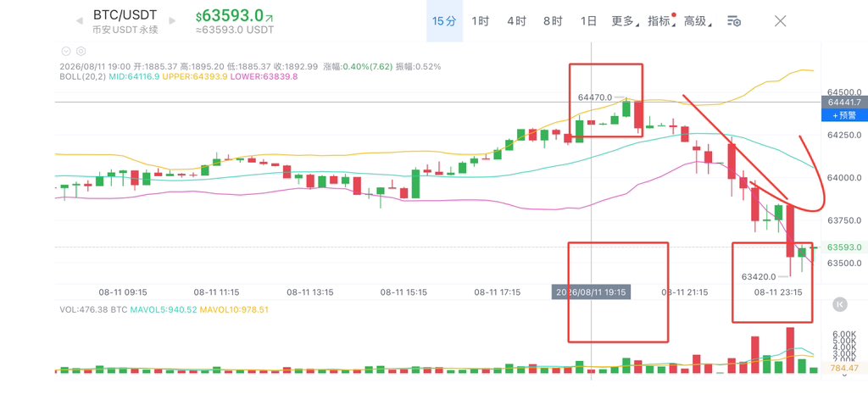The height and width of the screenshot is (400, 868).
Task: Tap the 64000.0 price axis label
Action: [844, 178]
